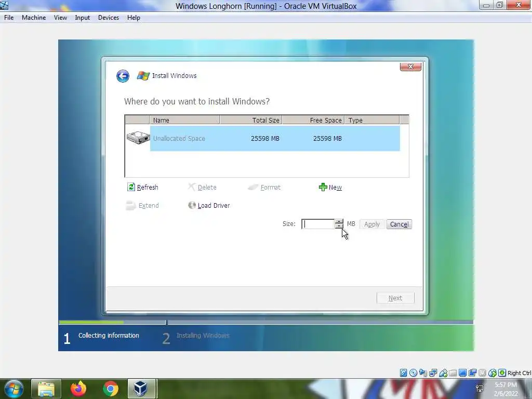Click the Load Driver disc icon
This screenshot has width=532, height=399.
click(192, 205)
